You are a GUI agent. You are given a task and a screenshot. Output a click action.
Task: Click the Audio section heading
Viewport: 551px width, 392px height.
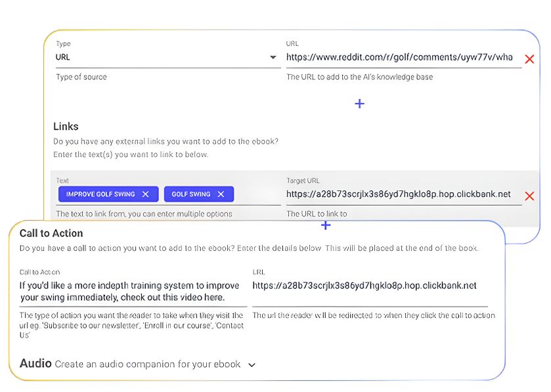click(x=35, y=364)
